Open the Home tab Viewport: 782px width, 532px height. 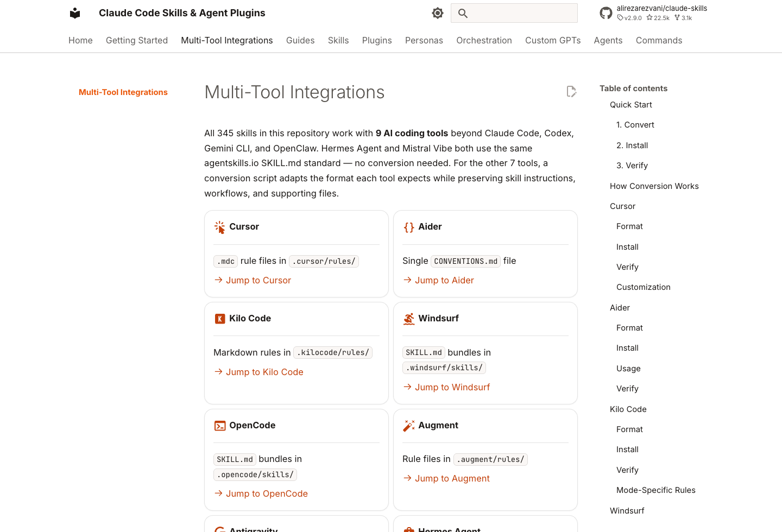point(80,40)
